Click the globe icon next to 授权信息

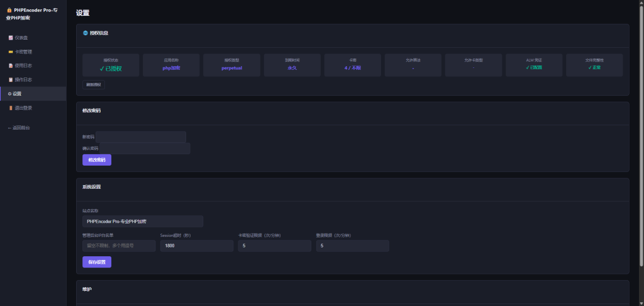pyautogui.click(x=86, y=33)
